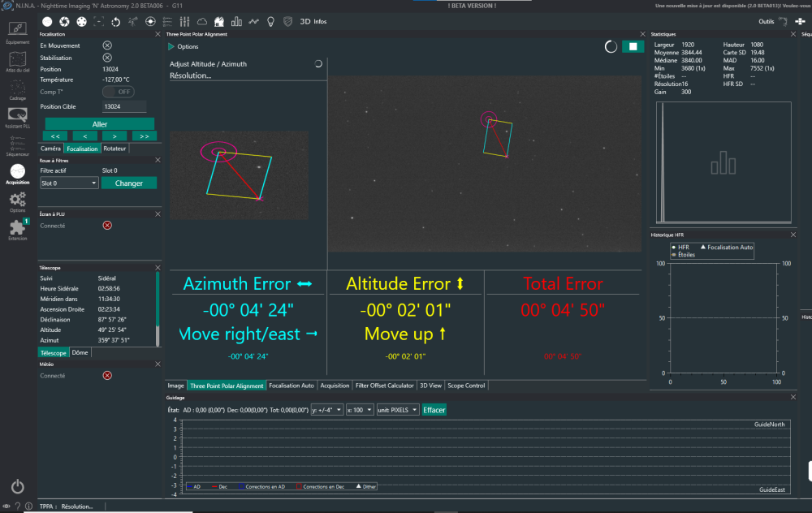Click the small polar alignment preview image
812x513 pixels.
pyautogui.click(x=240, y=175)
